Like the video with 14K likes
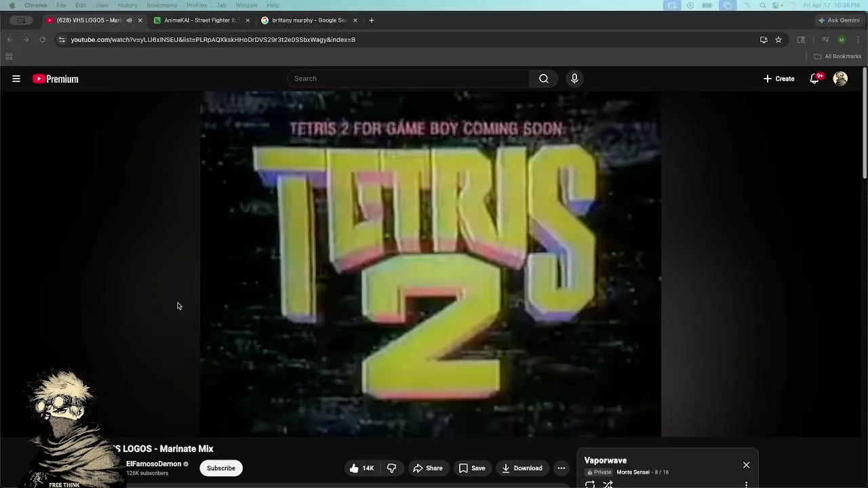This screenshot has height=488, width=868. click(362, 468)
